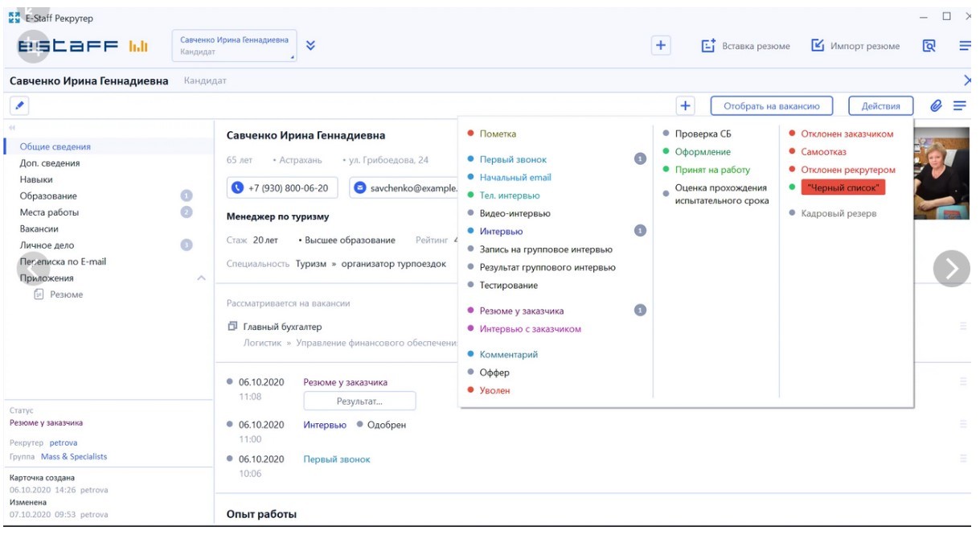Screen dimensions: 980x535
Task: Collapse the Приложения tree section
Action: 201,278
